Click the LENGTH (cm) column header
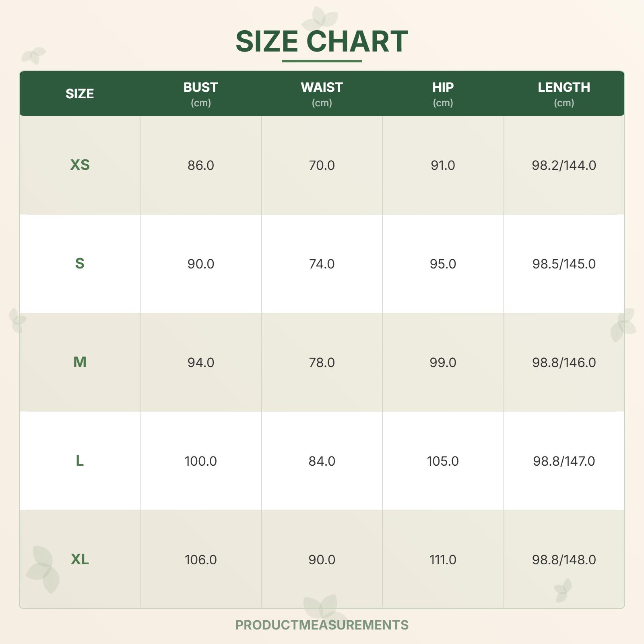This screenshot has height=644, width=644. pyautogui.click(x=563, y=94)
